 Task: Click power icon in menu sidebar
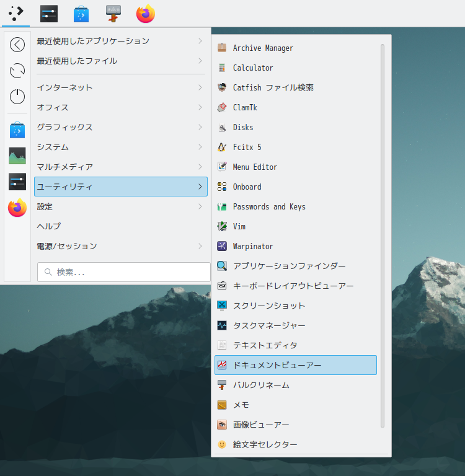(x=17, y=97)
